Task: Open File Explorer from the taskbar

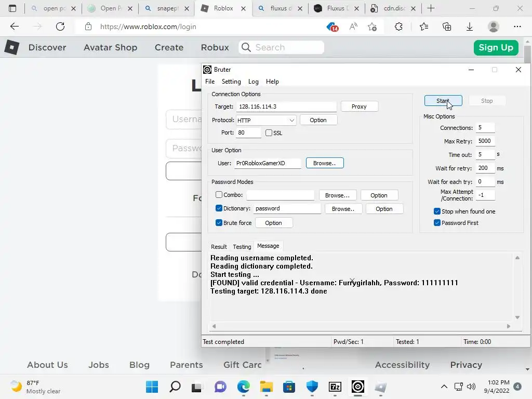Action: click(x=267, y=387)
